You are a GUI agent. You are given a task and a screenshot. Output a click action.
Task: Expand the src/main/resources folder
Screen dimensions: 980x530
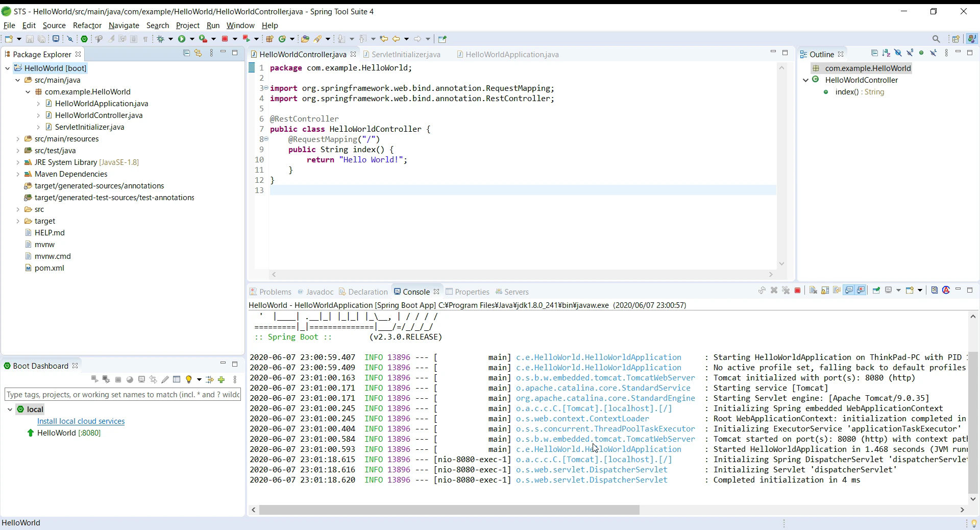[18, 139]
